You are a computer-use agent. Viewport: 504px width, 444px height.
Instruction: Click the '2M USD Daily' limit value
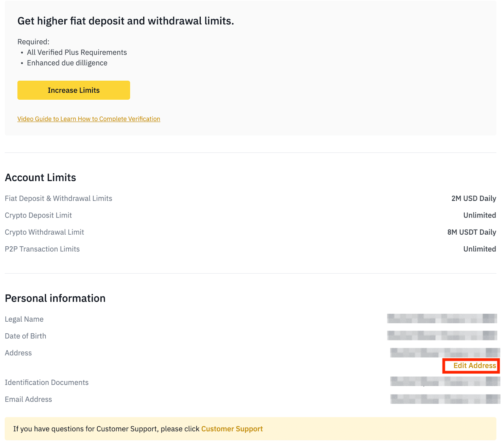(x=473, y=198)
